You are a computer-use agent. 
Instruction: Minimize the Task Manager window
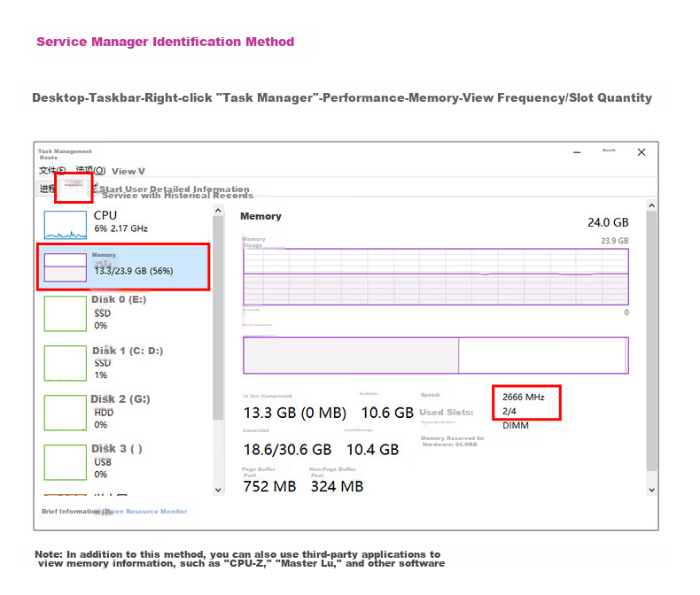click(577, 152)
